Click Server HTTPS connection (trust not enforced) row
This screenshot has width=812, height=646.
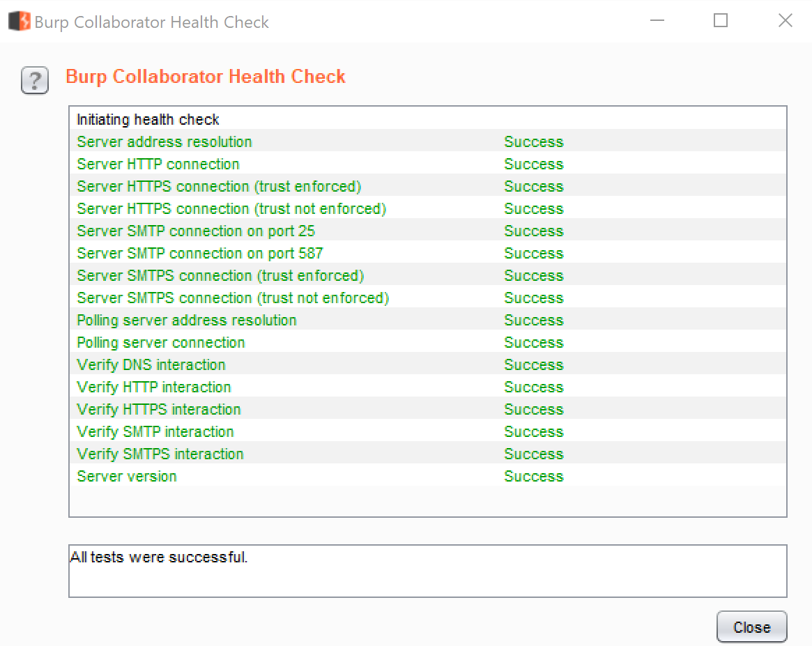(231, 209)
